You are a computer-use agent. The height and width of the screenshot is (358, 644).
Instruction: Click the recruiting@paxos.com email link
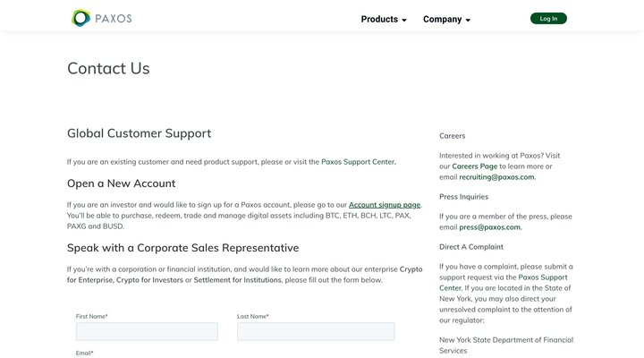click(x=496, y=177)
